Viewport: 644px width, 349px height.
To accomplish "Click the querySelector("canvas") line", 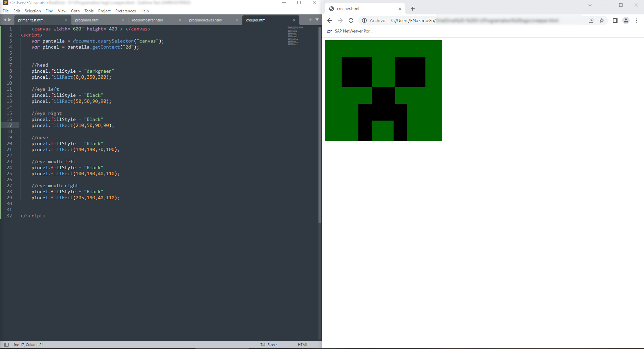I will point(98,41).
